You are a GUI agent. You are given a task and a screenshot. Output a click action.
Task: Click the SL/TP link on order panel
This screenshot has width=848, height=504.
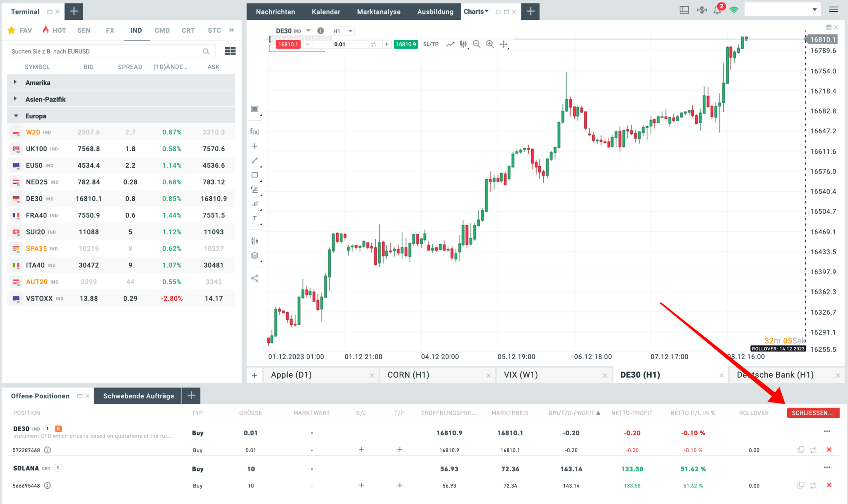coord(431,44)
